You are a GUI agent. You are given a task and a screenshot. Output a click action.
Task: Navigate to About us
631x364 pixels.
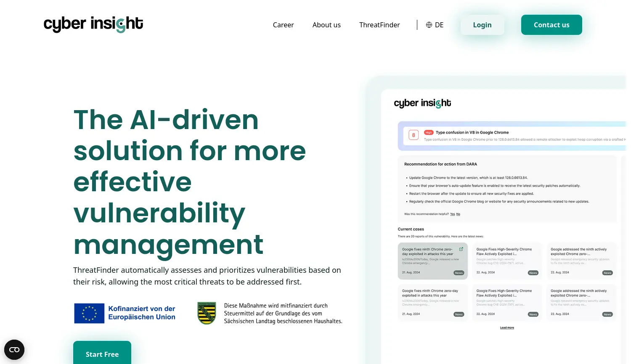pyautogui.click(x=326, y=25)
